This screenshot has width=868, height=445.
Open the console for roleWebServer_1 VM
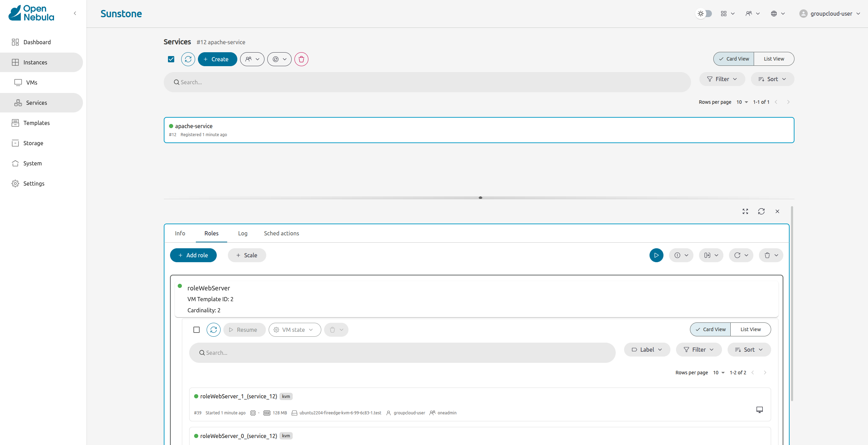pos(760,409)
